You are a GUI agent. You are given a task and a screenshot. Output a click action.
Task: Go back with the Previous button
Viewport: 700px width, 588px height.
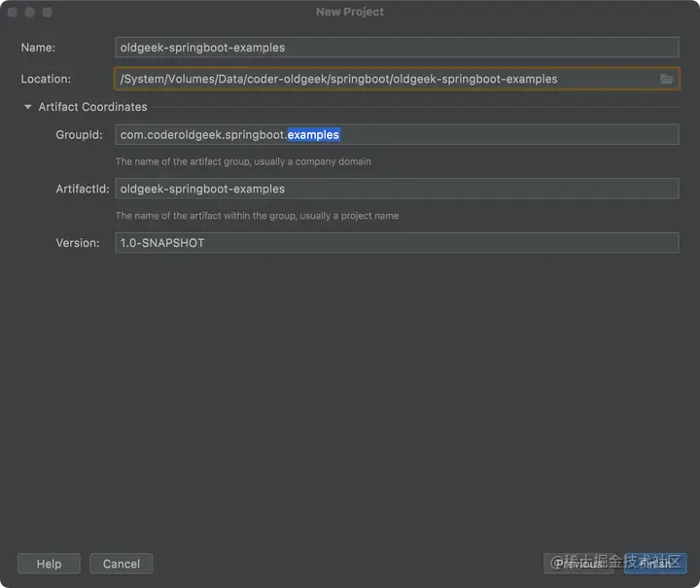tap(578, 564)
